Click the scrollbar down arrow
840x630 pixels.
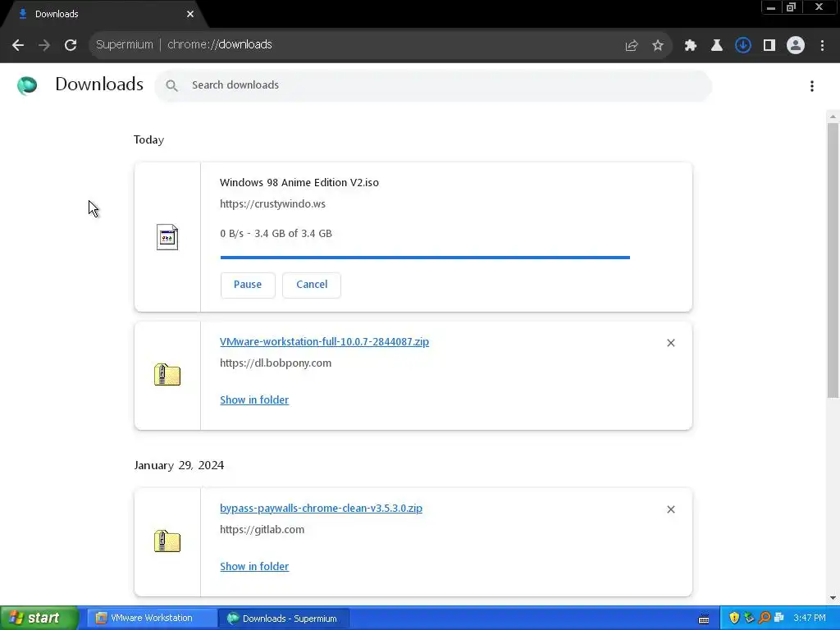(833, 598)
